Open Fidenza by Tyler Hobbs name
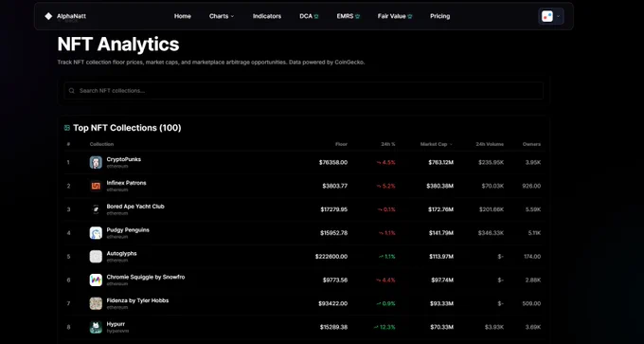 137,300
